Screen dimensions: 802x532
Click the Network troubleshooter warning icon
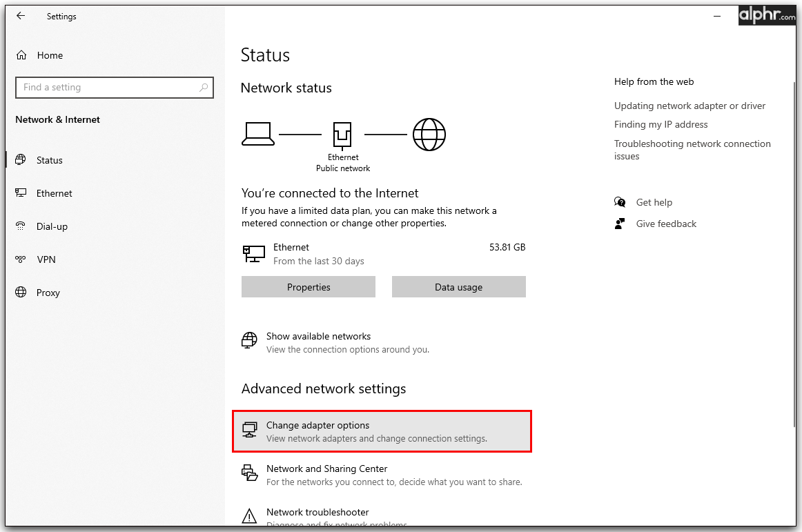(249, 515)
